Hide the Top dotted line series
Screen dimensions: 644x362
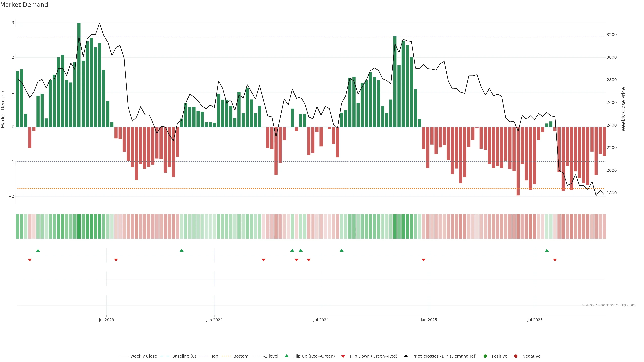(x=214, y=356)
